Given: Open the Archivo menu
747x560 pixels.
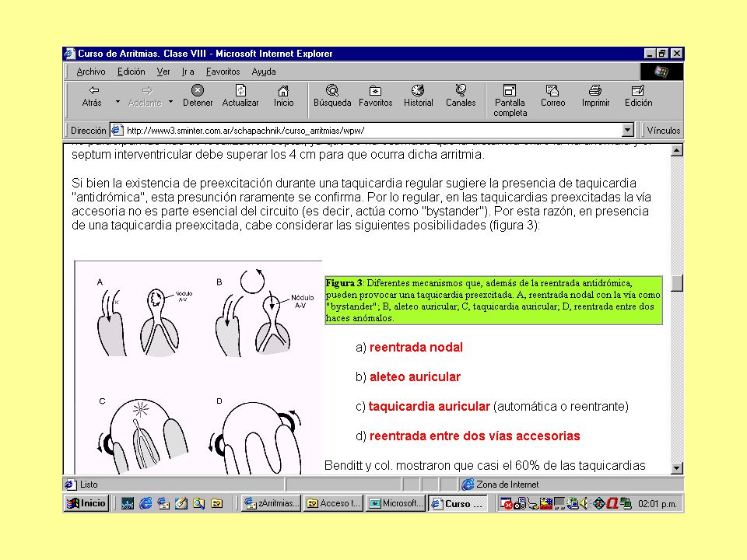Looking at the screenshot, I should coord(91,72).
